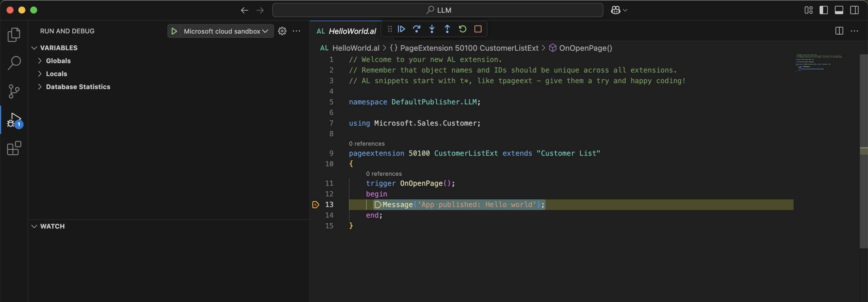Click OnOpenPage() in the breadcrumb
The width and height of the screenshot is (868, 302).
tap(585, 48)
